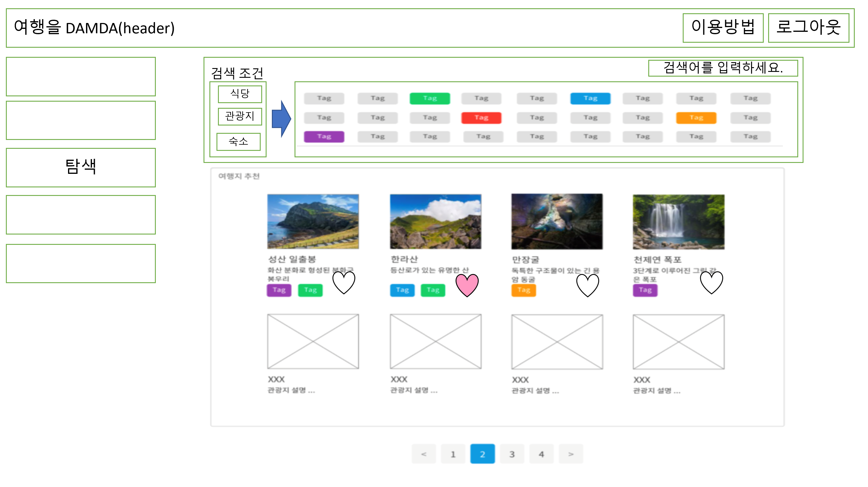Click the 로그아웃 button
868x487 pixels.
click(809, 28)
